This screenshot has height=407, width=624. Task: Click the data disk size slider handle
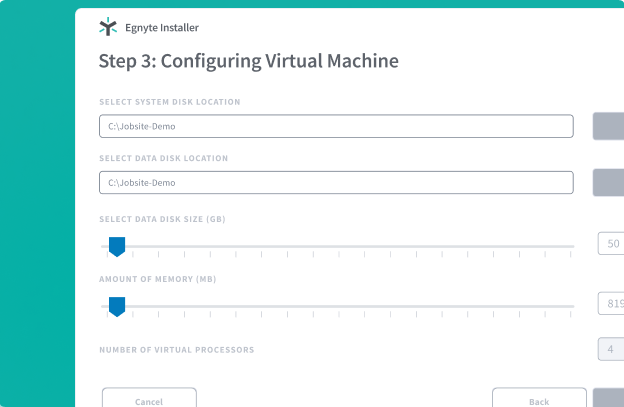[x=116, y=246]
